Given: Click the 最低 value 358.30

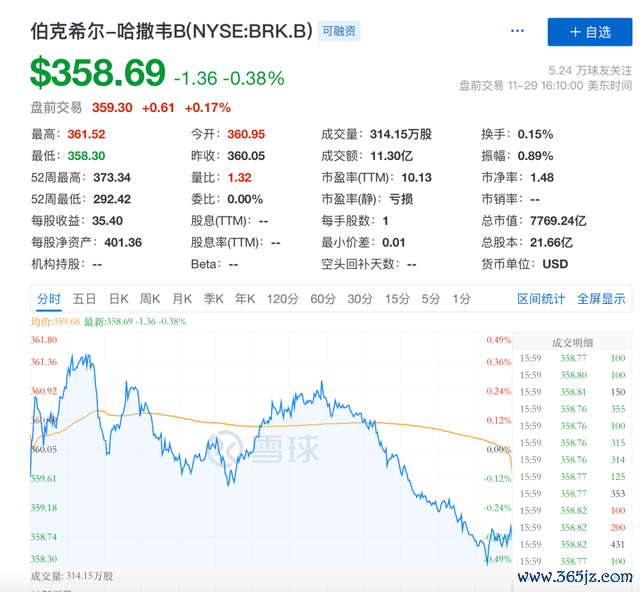Looking at the screenshot, I should point(87,156).
